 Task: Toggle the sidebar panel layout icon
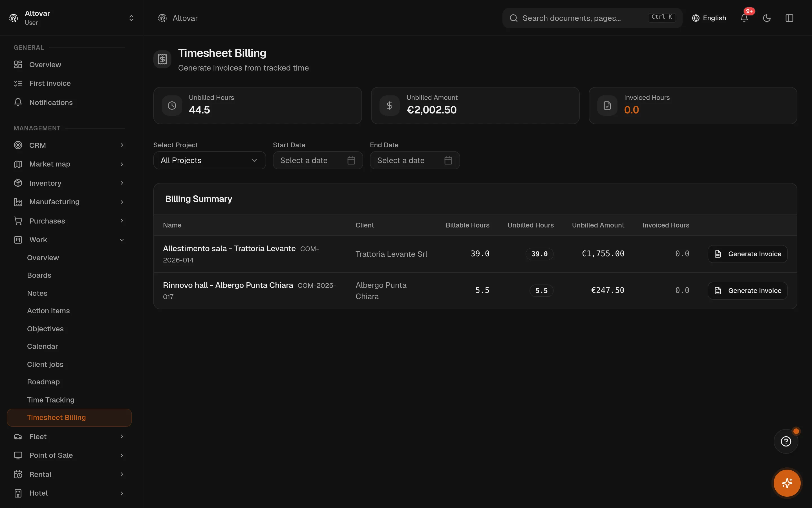coord(789,18)
